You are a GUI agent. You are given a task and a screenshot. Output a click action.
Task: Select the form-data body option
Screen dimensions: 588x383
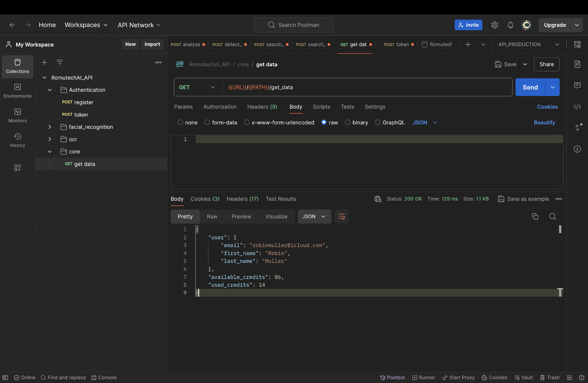pos(207,122)
